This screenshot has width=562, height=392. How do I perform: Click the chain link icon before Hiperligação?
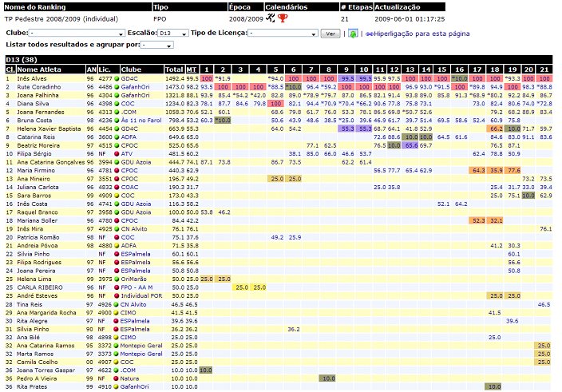[x=370, y=34]
